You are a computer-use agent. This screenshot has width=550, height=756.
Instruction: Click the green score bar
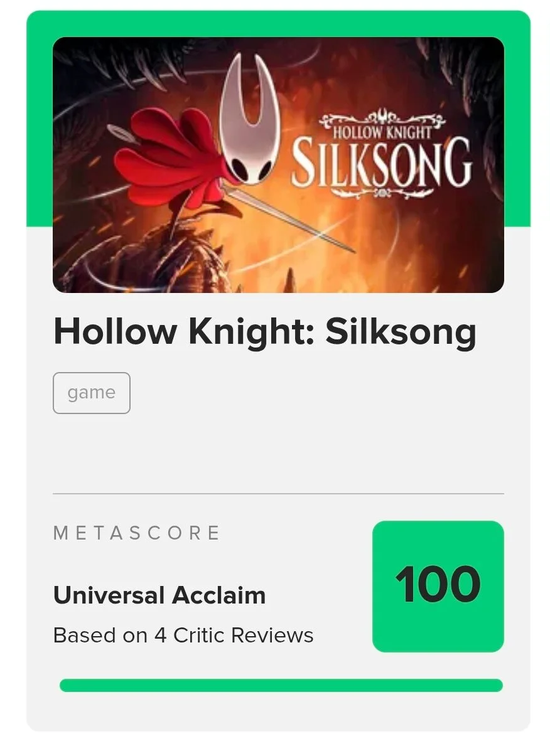pyautogui.click(x=281, y=685)
